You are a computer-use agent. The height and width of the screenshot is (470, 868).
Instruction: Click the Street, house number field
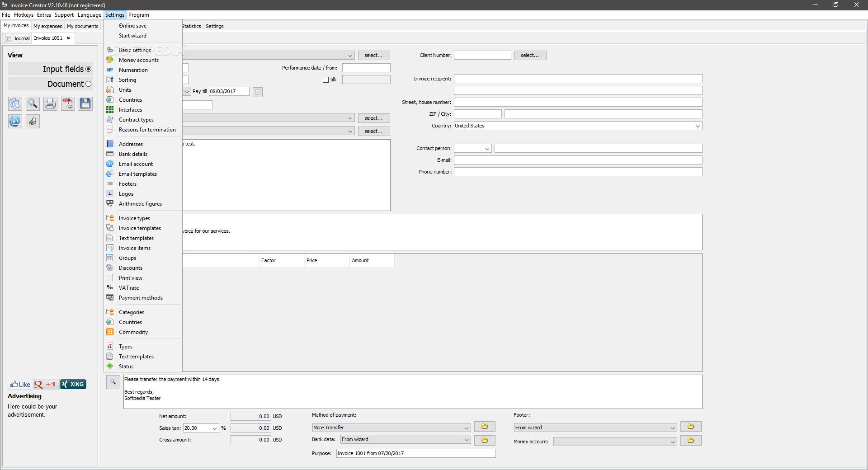click(x=578, y=102)
